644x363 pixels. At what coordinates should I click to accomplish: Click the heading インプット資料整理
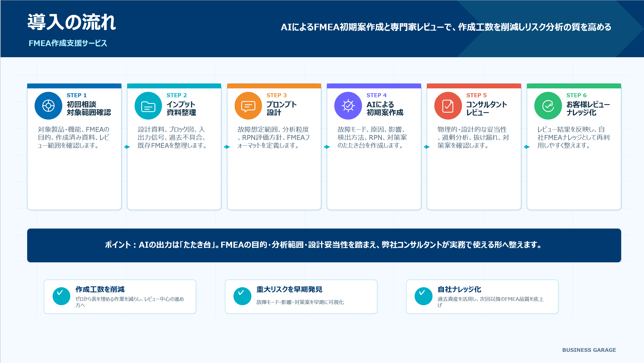click(181, 108)
